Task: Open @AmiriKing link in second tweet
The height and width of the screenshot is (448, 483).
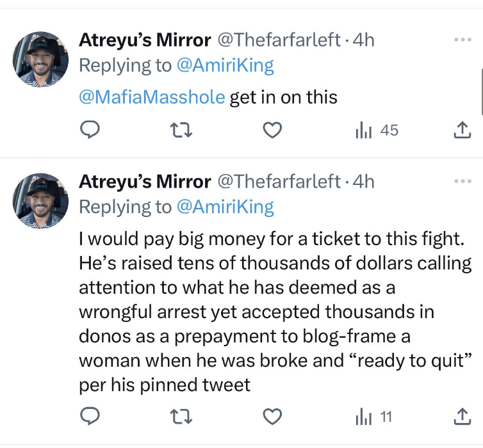Action: tap(225, 207)
